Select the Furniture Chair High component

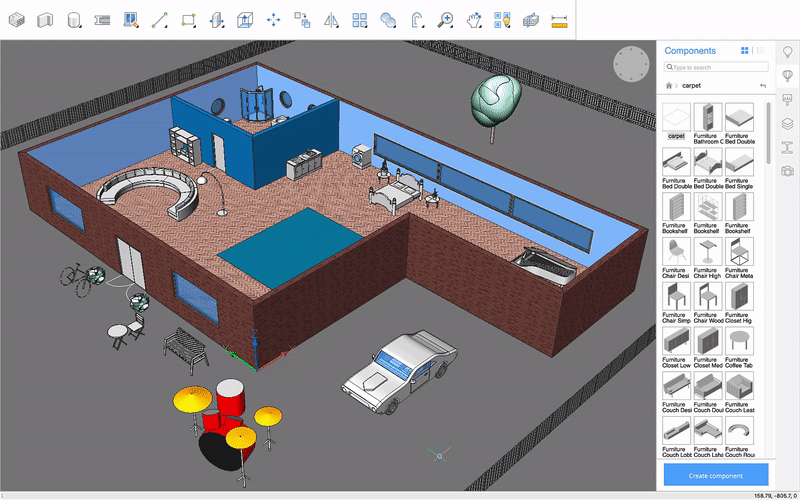(708, 252)
